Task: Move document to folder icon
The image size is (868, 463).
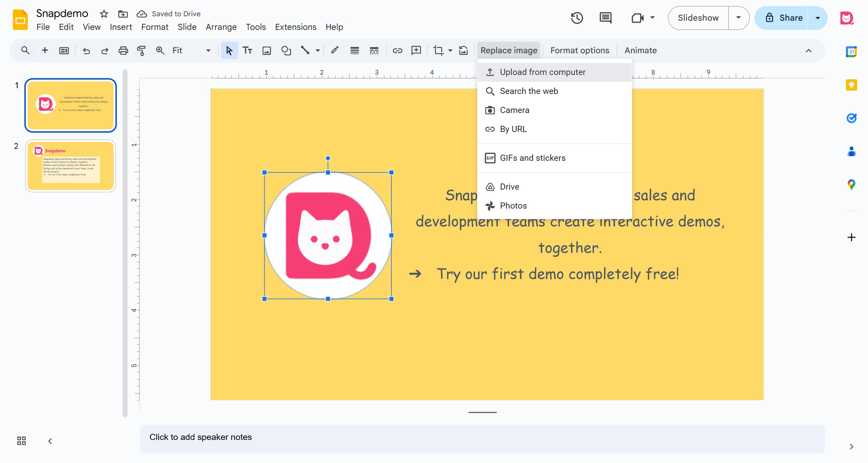Action: (x=123, y=14)
